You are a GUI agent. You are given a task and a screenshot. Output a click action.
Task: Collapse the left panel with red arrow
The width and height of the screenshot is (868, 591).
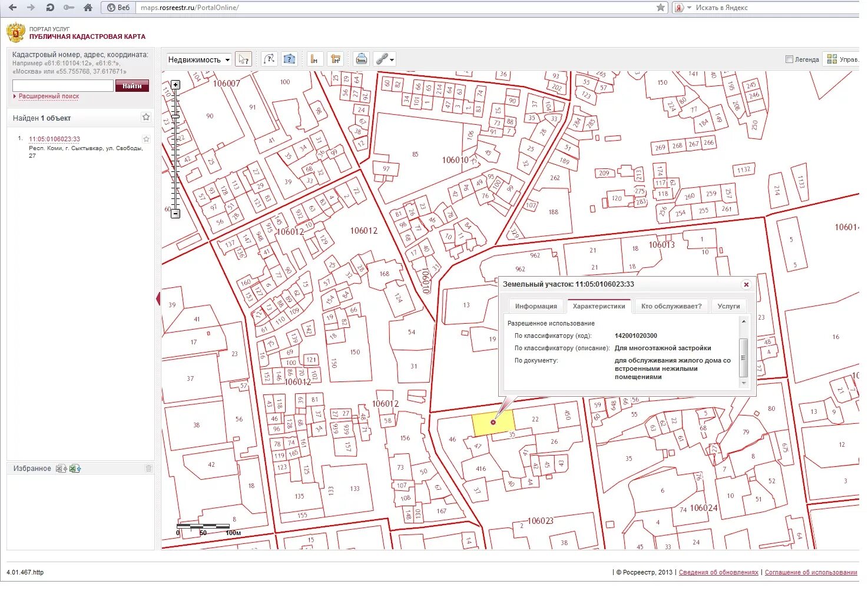pos(158,300)
